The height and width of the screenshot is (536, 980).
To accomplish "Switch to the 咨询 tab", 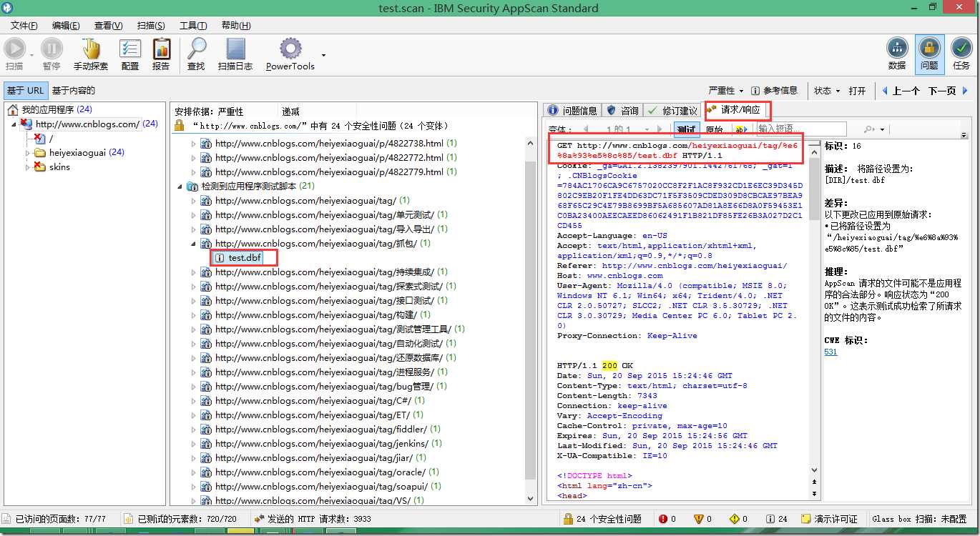I will click(622, 111).
